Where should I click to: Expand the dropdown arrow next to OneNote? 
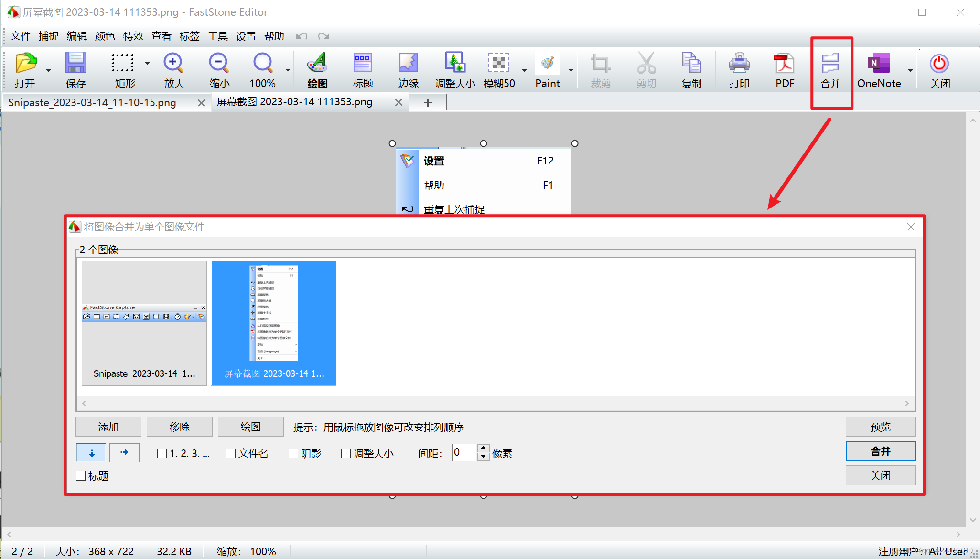click(x=910, y=70)
